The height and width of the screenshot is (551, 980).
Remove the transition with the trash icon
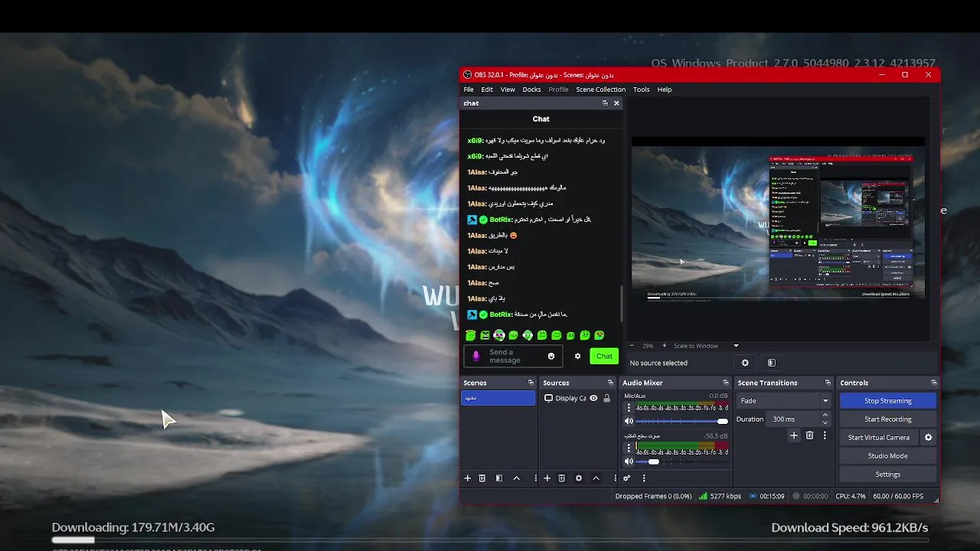coord(809,435)
